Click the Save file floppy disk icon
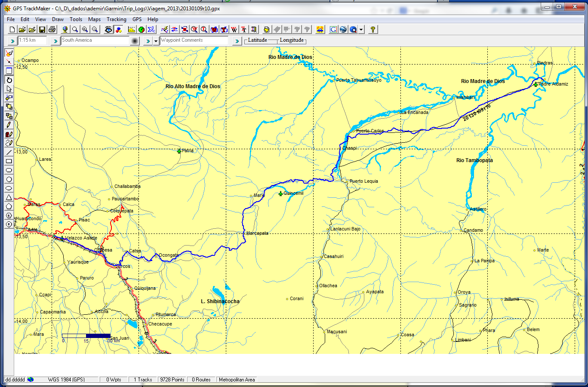Viewport: 588px width, 387px height. (x=42, y=30)
